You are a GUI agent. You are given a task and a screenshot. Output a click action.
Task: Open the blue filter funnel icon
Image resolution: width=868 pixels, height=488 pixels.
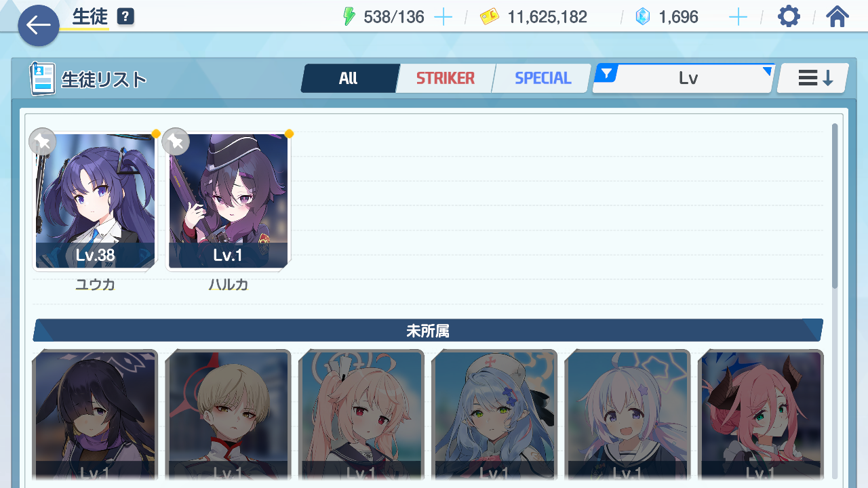pyautogui.click(x=606, y=73)
